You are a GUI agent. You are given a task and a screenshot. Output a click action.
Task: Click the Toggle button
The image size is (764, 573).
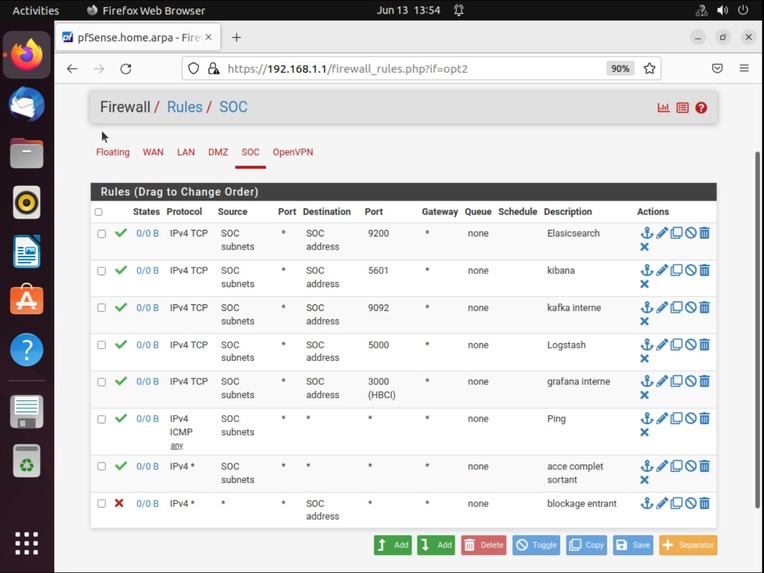(x=536, y=545)
